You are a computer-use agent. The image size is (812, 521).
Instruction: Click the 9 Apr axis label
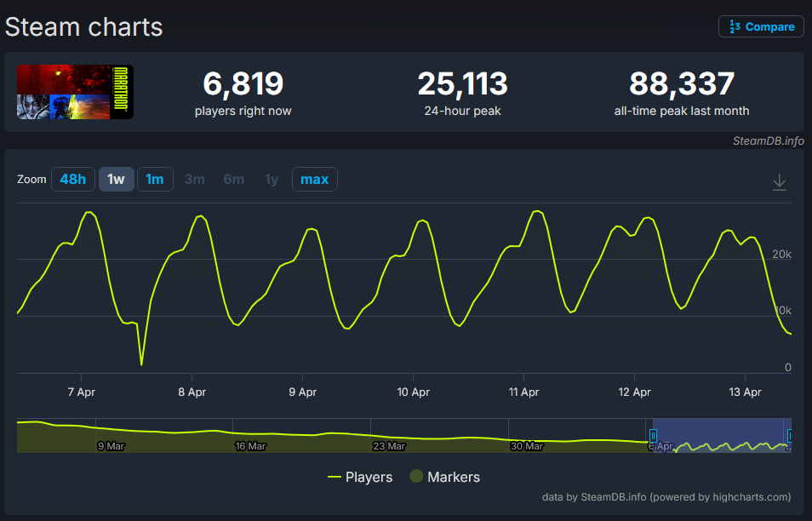click(302, 392)
